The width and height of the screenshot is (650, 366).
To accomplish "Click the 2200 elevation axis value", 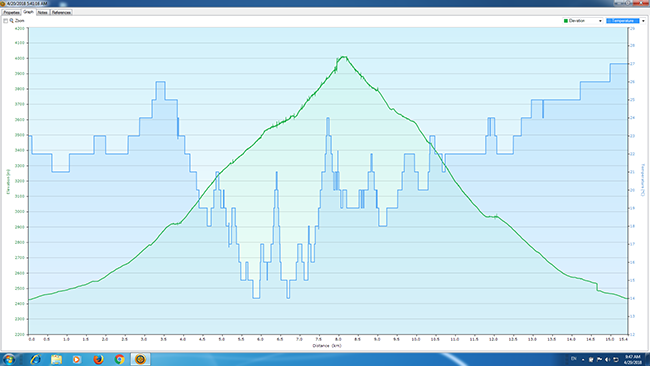I will click(x=19, y=334).
